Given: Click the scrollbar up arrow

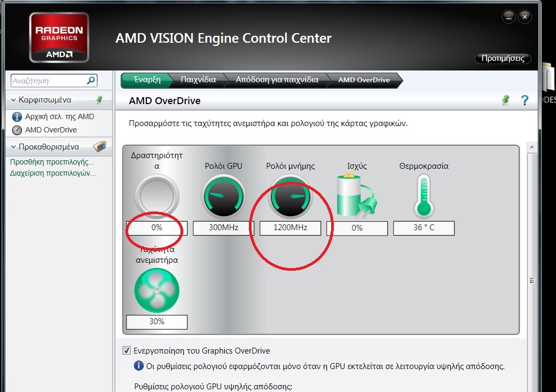Looking at the screenshot, I should (x=532, y=147).
